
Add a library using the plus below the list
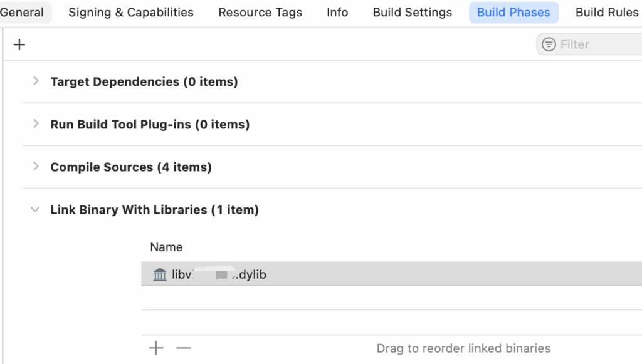(156, 348)
